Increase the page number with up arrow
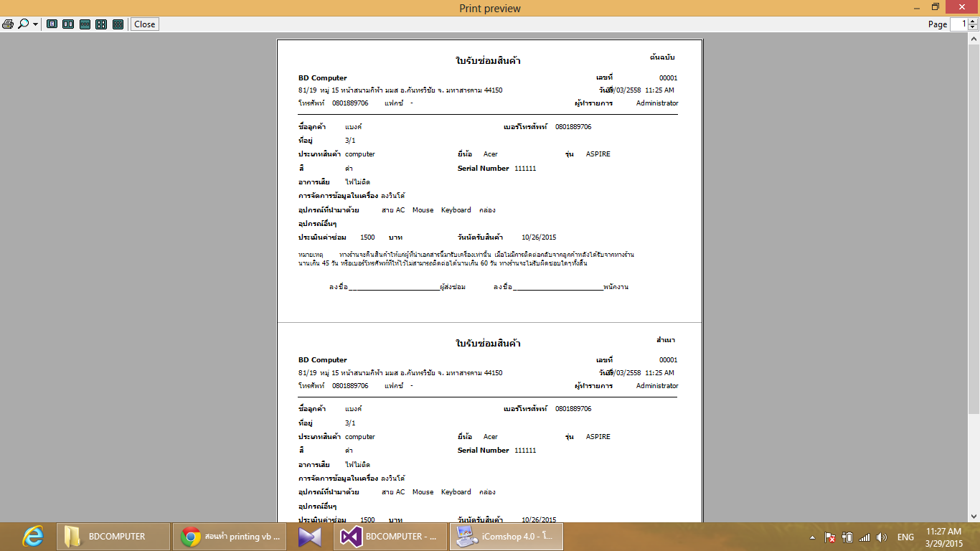 pos(973,21)
